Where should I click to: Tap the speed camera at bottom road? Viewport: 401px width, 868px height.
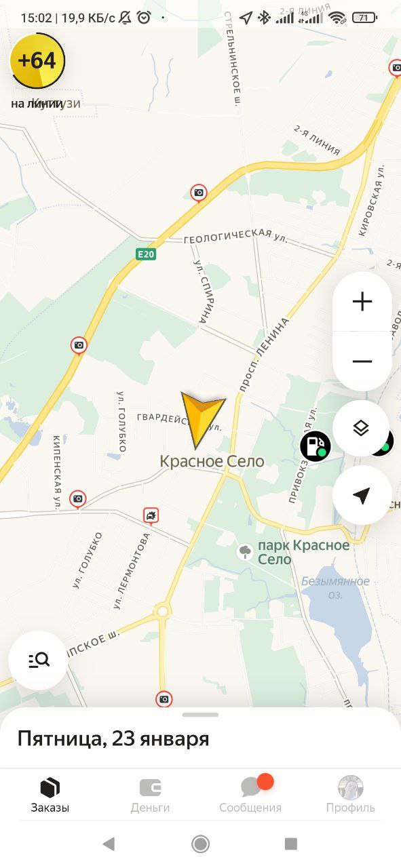pos(164,699)
